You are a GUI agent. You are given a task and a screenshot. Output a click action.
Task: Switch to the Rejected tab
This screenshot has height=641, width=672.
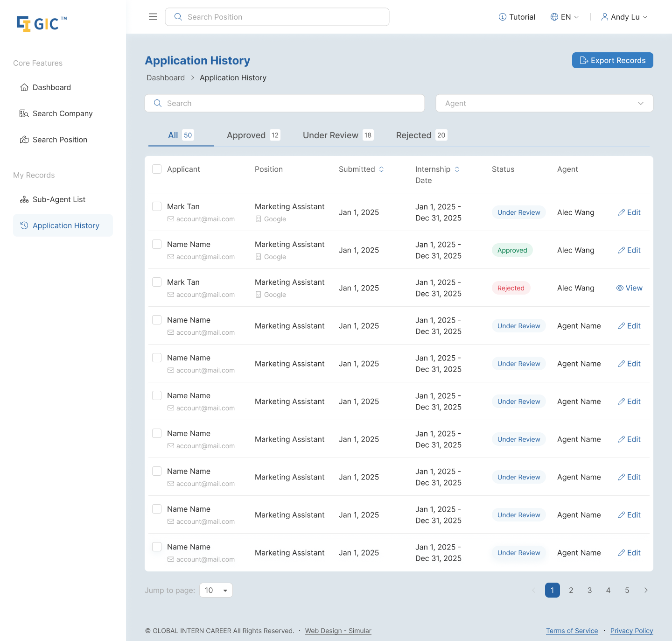coord(422,135)
